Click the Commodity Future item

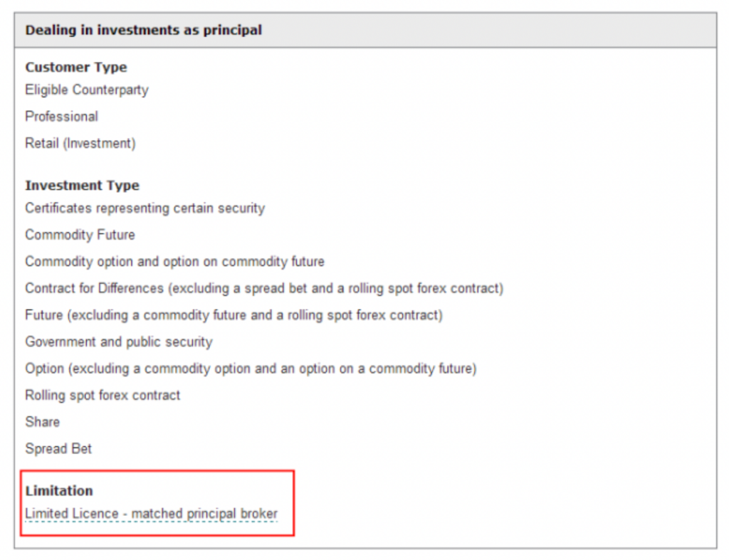tap(80, 235)
